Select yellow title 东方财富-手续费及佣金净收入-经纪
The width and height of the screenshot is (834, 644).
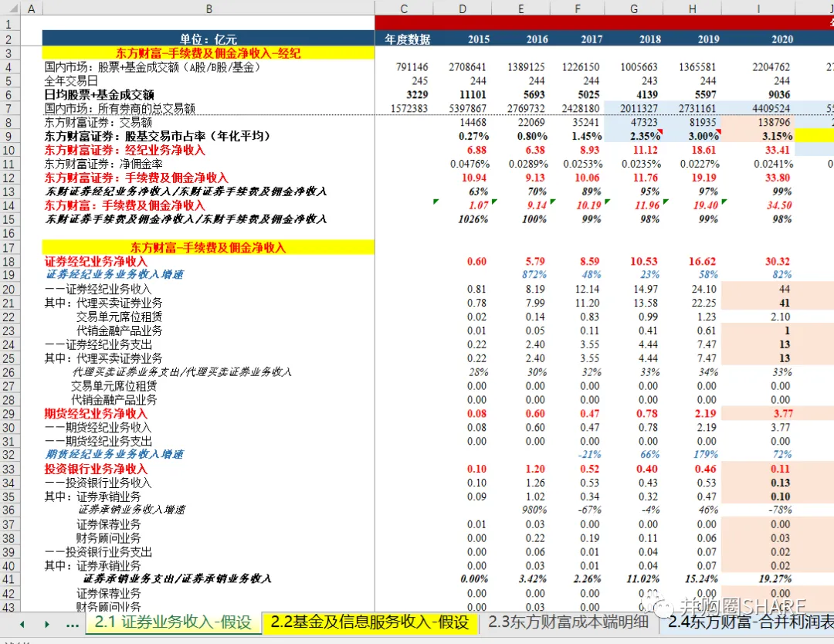(x=208, y=53)
